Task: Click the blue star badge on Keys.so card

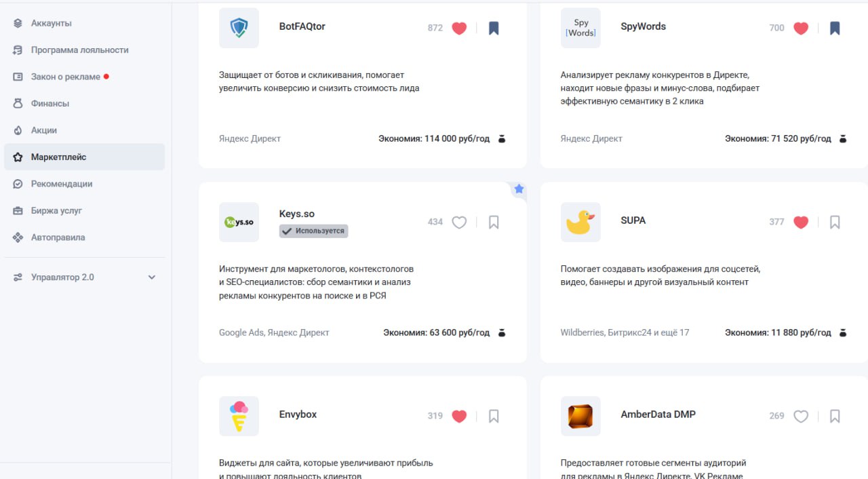Action: [x=519, y=189]
